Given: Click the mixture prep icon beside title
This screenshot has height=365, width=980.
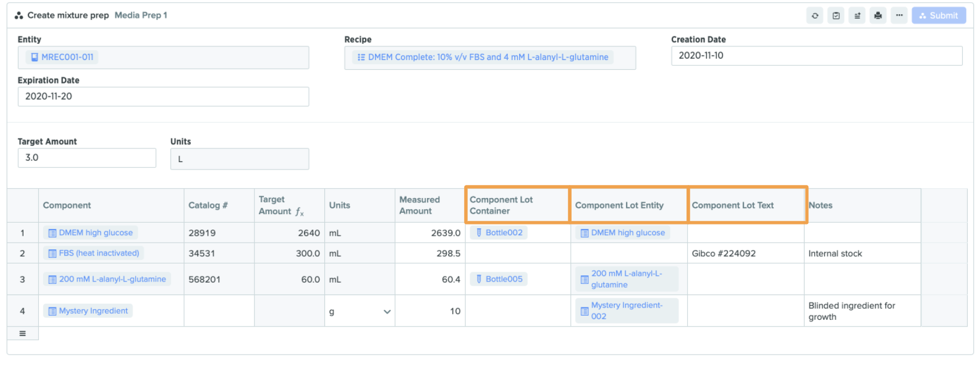Looking at the screenshot, I should [19, 15].
